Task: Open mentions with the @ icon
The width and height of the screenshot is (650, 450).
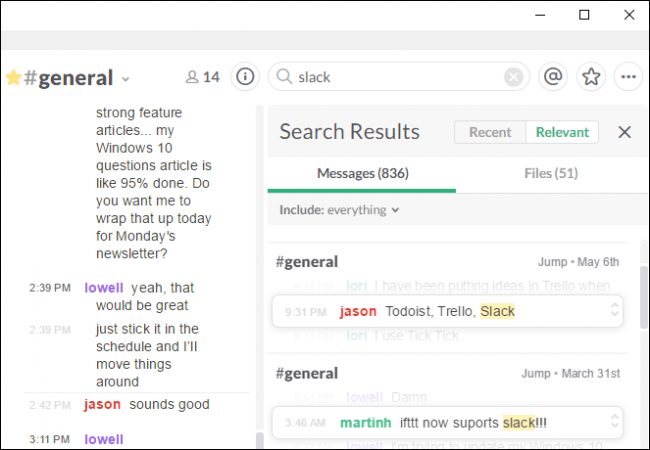Action: (x=553, y=77)
